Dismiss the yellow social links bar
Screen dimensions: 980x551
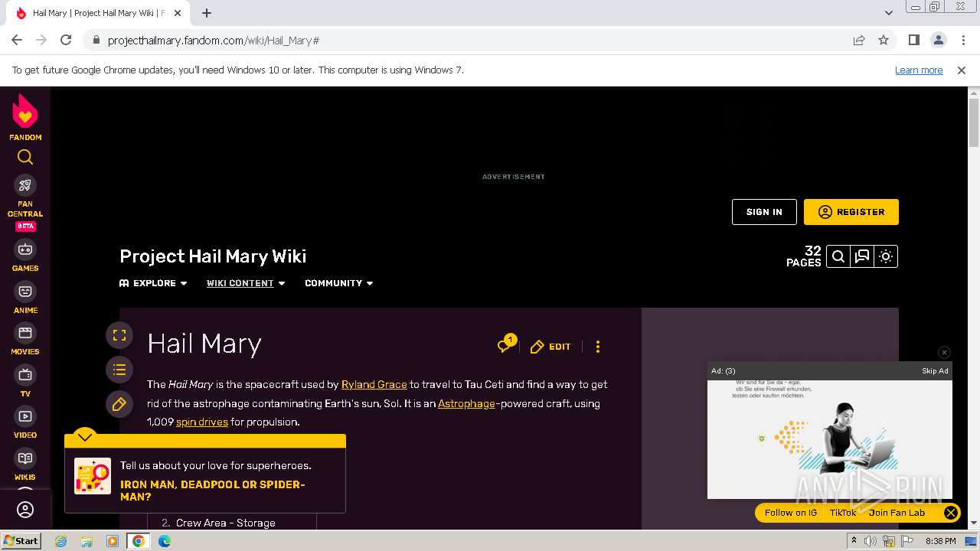pos(950,513)
